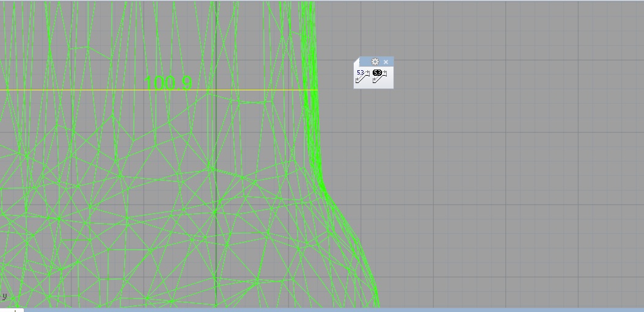644x312 pixels.
Task: Close the floating dimension toolbar
Action: 386,62
